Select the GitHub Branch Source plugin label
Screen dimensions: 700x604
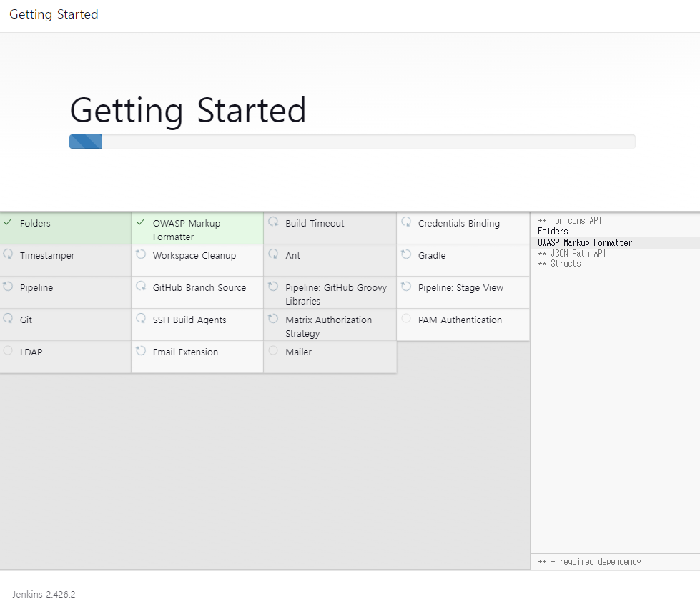point(199,287)
